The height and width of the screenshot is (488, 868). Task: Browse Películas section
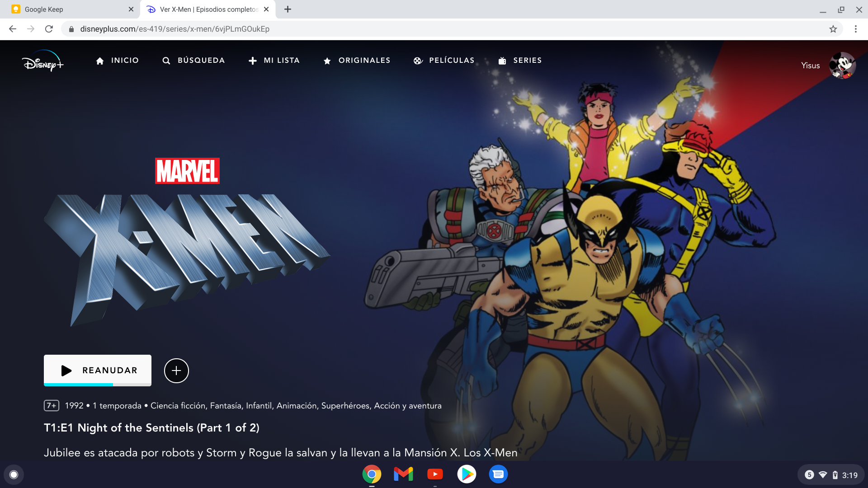[444, 61]
